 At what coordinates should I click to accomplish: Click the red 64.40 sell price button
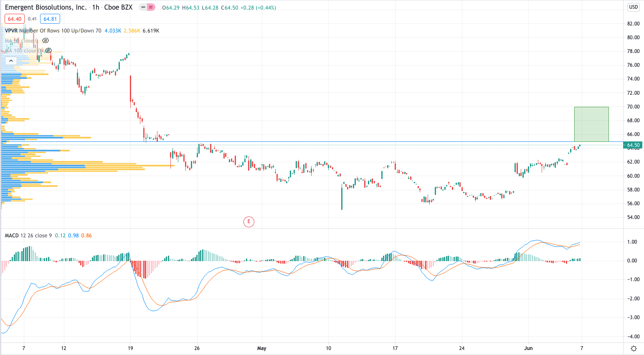[x=15, y=19]
